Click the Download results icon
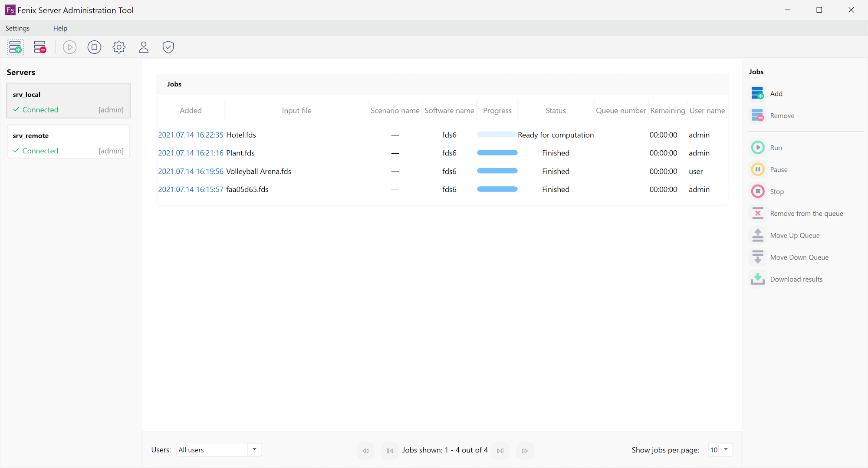Screen dimensions: 868x468 coord(758,279)
